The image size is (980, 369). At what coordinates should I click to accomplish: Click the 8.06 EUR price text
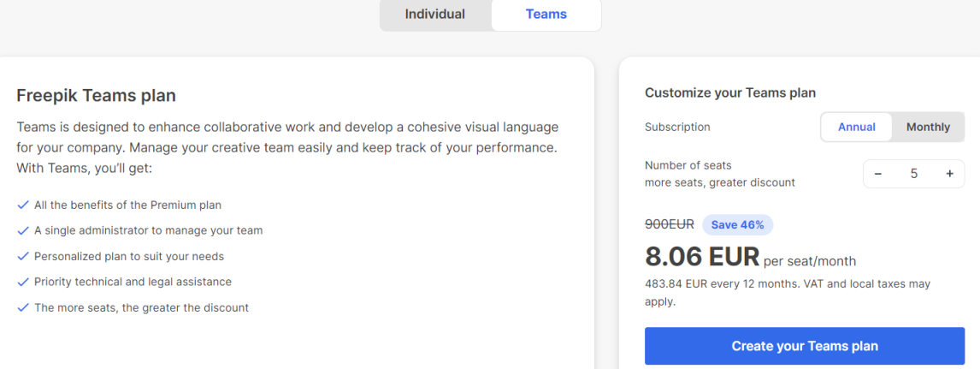click(x=701, y=256)
